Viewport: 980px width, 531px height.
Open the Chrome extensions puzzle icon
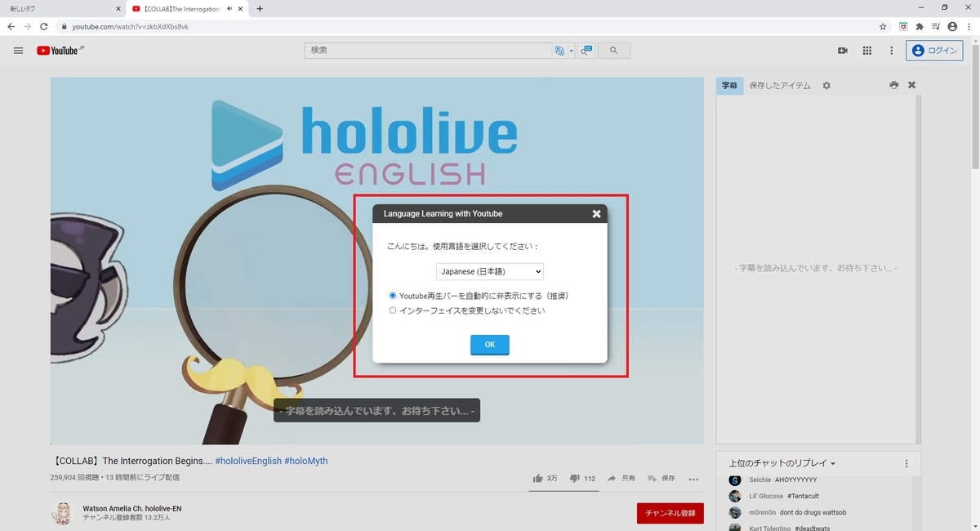point(920,26)
